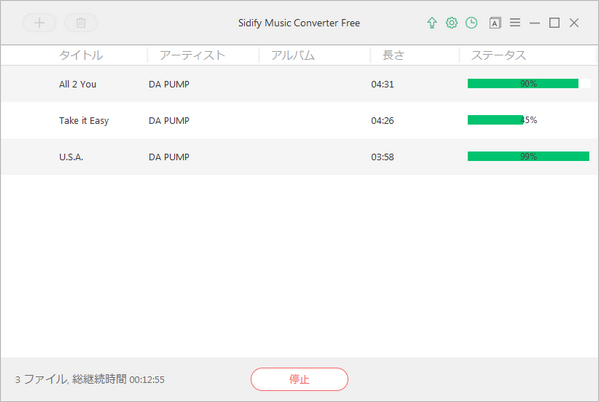Click the 長さ column header
This screenshot has height=402, width=599.
coord(393,55)
